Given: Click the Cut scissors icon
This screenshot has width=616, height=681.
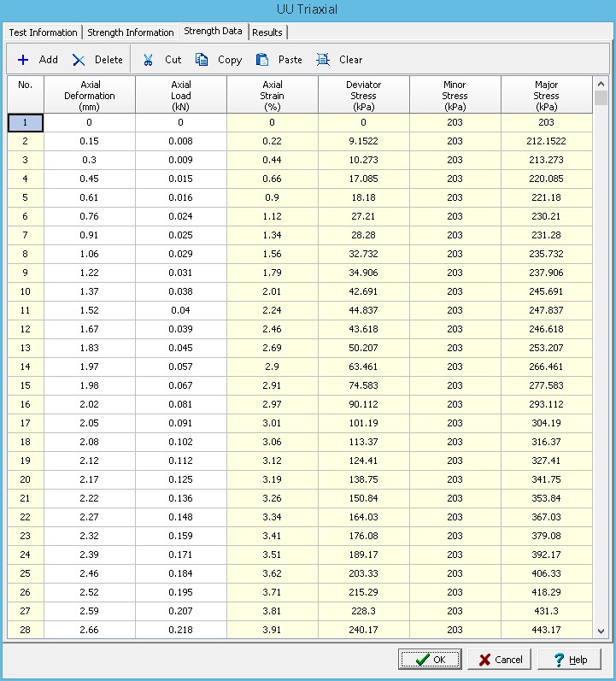Looking at the screenshot, I should [148, 60].
